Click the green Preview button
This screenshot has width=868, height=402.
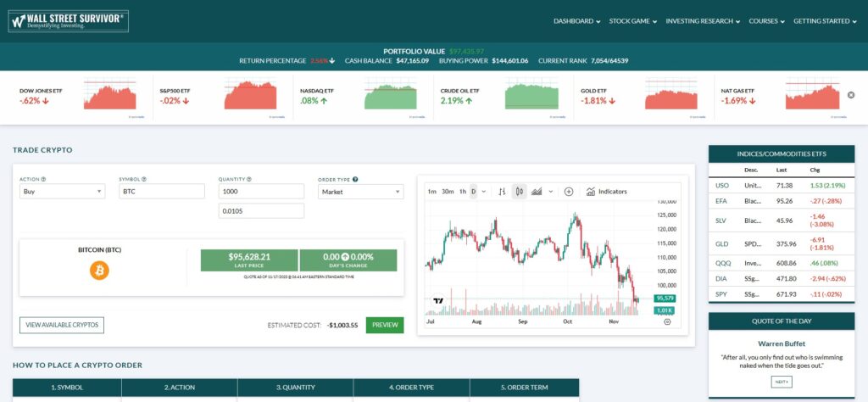point(385,325)
